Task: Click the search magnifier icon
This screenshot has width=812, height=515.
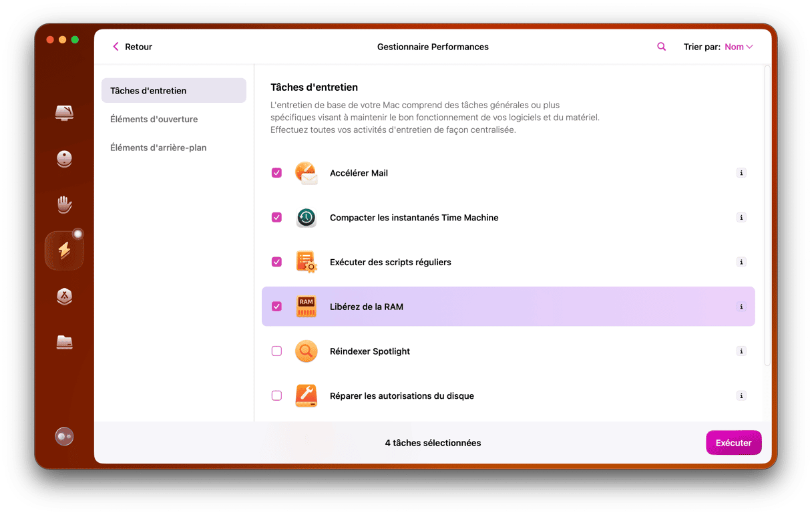Action: point(661,47)
